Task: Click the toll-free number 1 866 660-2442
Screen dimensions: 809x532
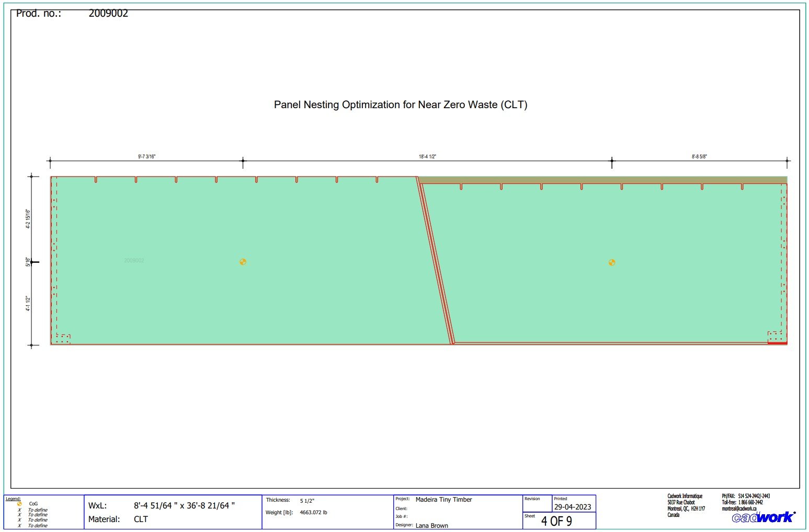Action: 750,502
